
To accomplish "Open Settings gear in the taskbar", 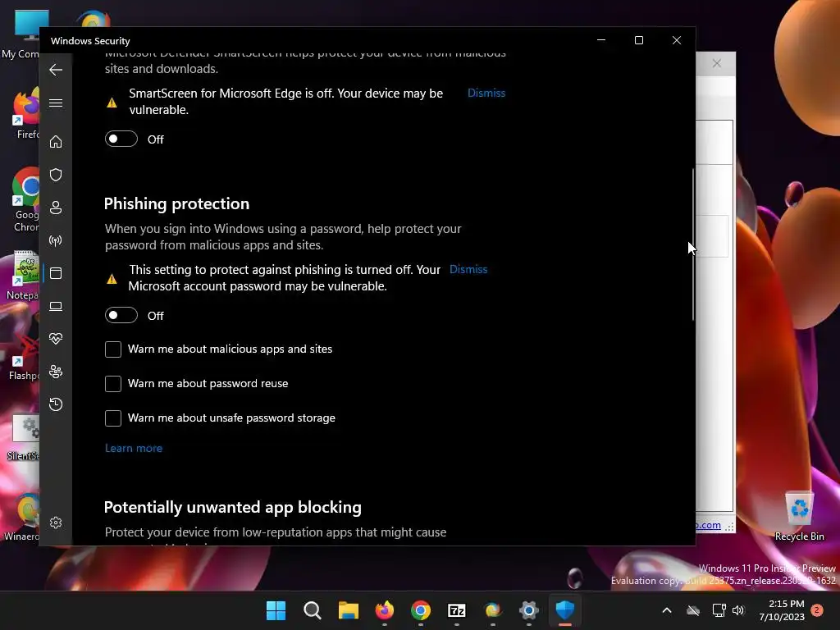I will click(x=529, y=610).
